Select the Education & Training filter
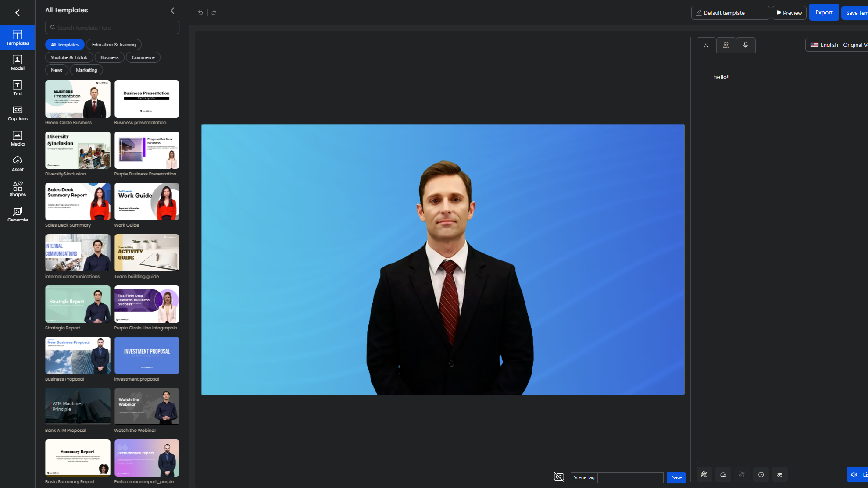 [x=114, y=45]
